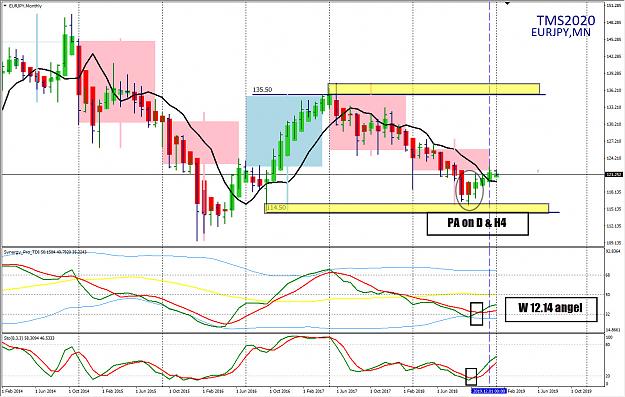Click the 135.50 resistance level label
The image size is (625, 397).
click(x=262, y=90)
